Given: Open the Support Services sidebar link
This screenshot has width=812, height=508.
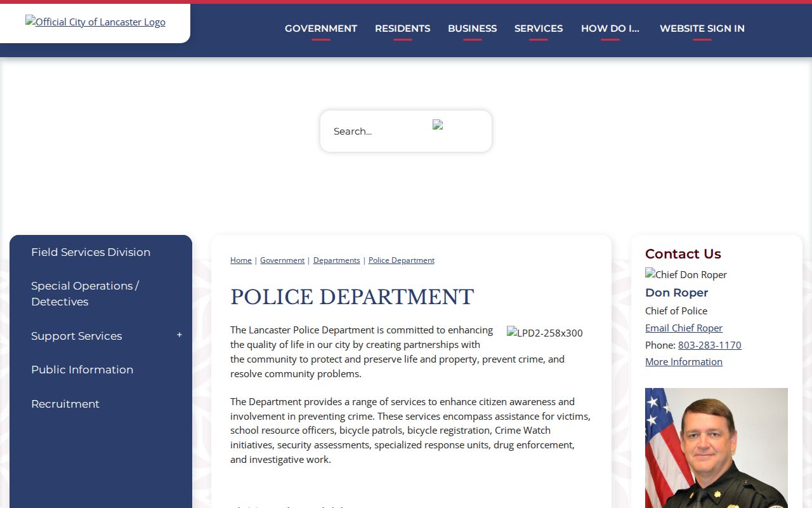Looking at the screenshot, I should [x=77, y=336].
